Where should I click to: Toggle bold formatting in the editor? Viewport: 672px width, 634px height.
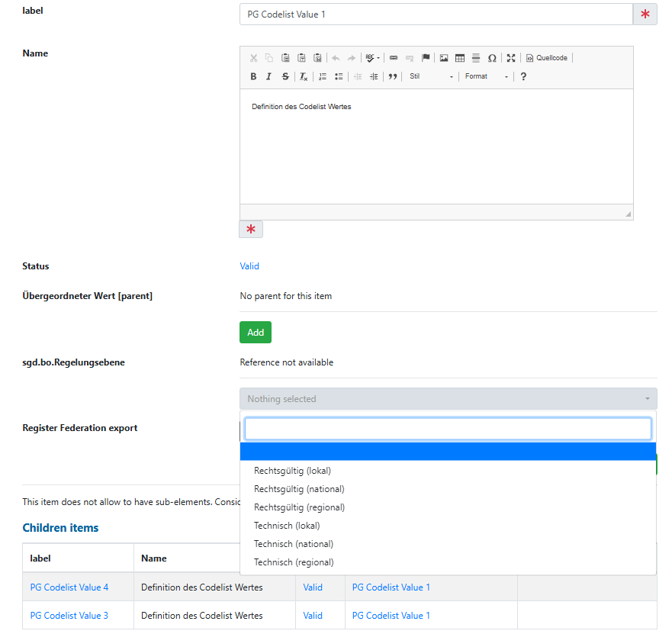coord(254,76)
